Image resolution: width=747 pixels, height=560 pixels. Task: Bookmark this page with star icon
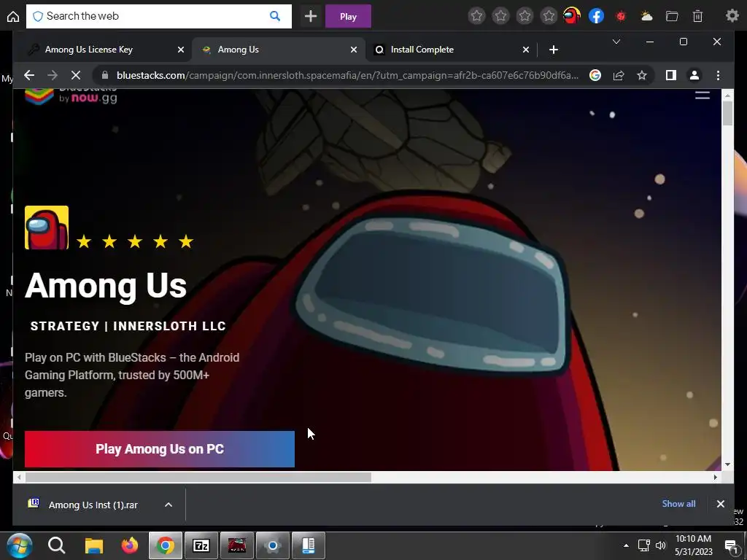point(642,75)
